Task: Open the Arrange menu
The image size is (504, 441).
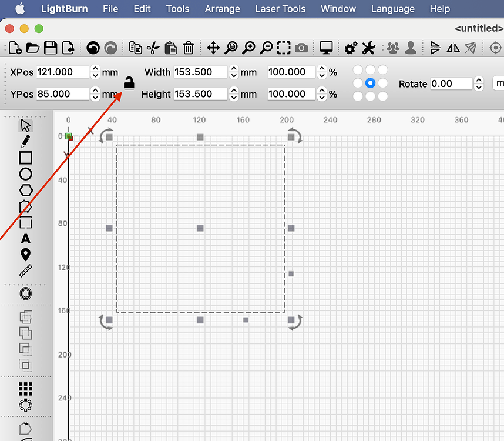Action: [x=222, y=9]
